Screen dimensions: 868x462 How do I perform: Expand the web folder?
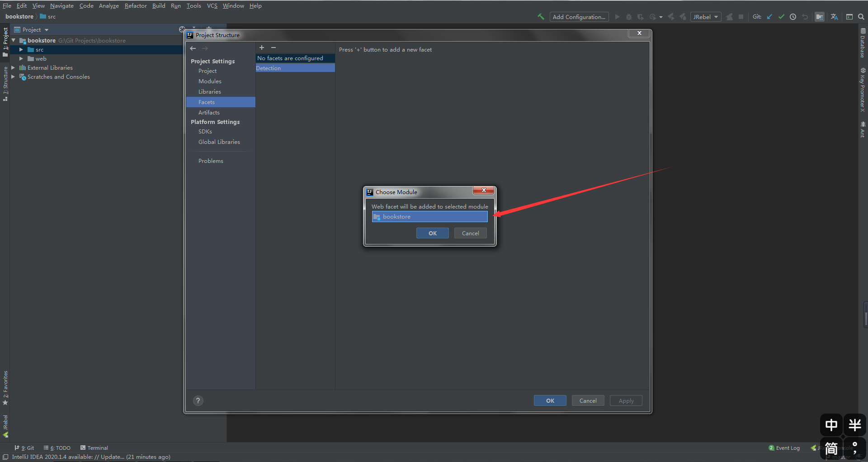click(x=21, y=59)
